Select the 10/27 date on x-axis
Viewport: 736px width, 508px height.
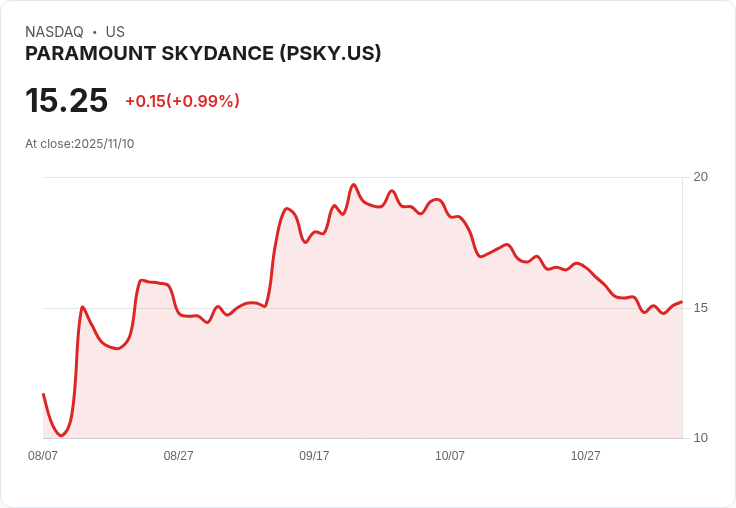tap(585, 456)
